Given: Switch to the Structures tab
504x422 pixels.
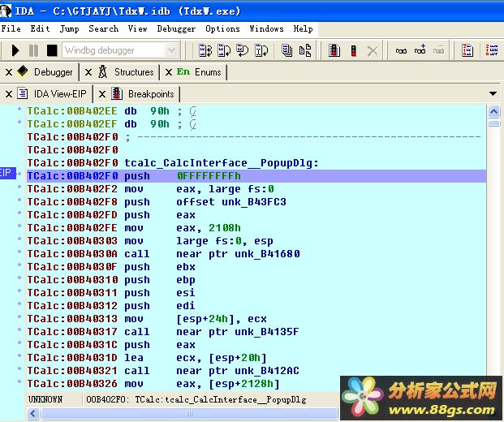Looking at the screenshot, I should [x=134, y=72].
